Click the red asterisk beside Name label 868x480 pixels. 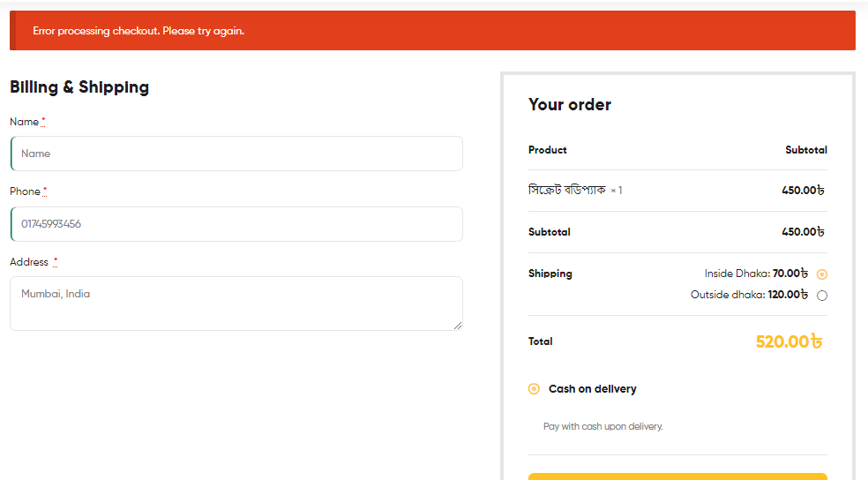(x=43, y=121)
